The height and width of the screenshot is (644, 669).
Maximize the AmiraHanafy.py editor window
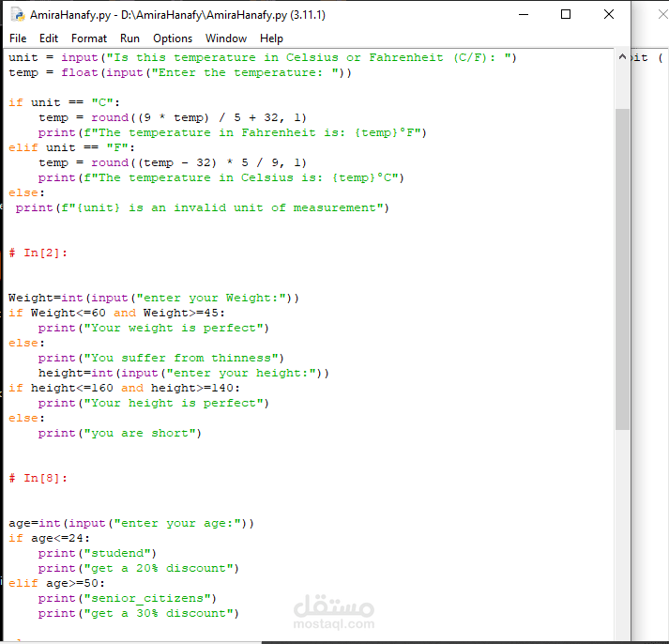[x=566, y=14]
